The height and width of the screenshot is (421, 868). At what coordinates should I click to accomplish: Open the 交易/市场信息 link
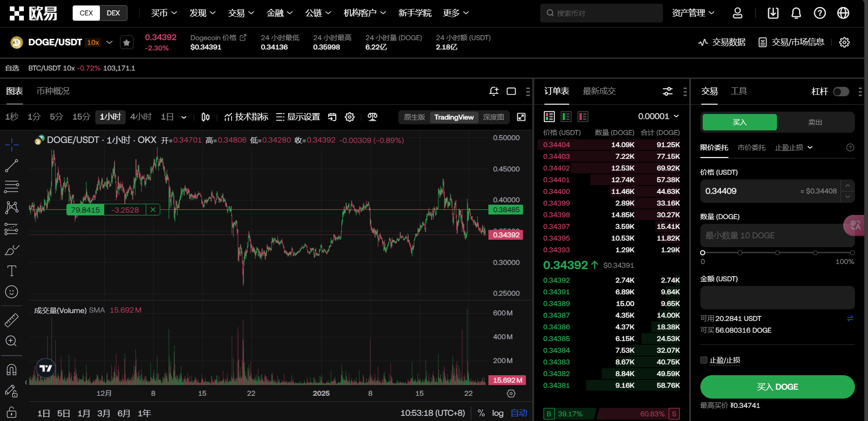tap(791, 43)
